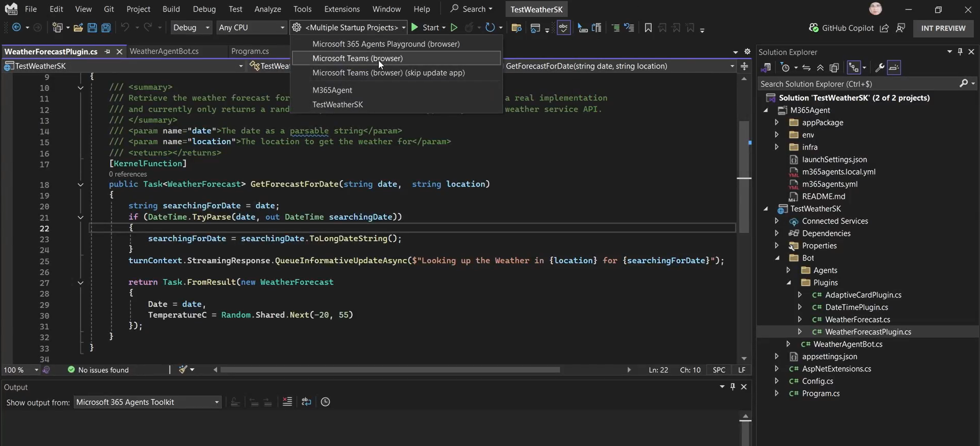Toggle pin on Solution Explorer panel
This screenshot has width=980, height=446.
[960, 52]
